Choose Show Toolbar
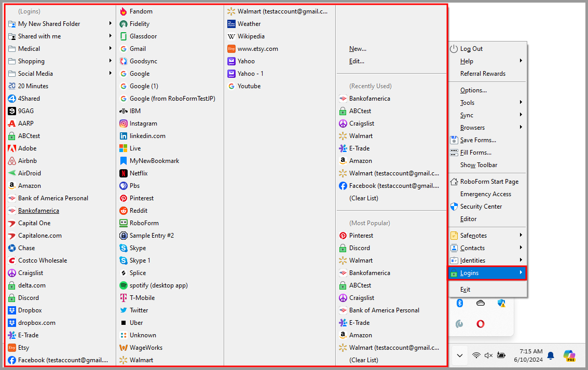The width and height of the screenshot is (588, 370). pos(487,165)
